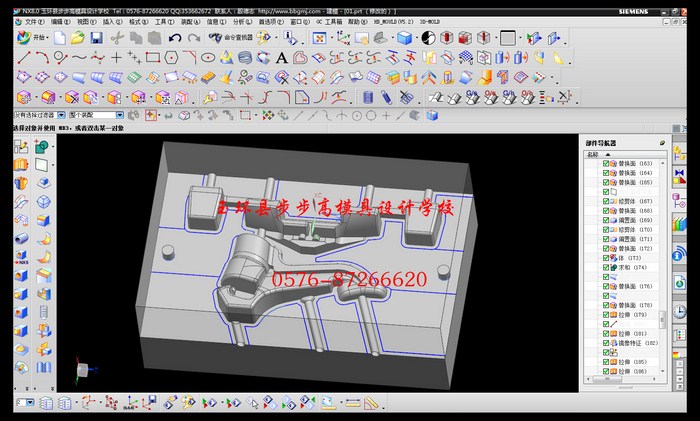The height and width of the screenshot is (421, 700).
Task: Select the Rectangle curve tool
Action: point(152,57)
